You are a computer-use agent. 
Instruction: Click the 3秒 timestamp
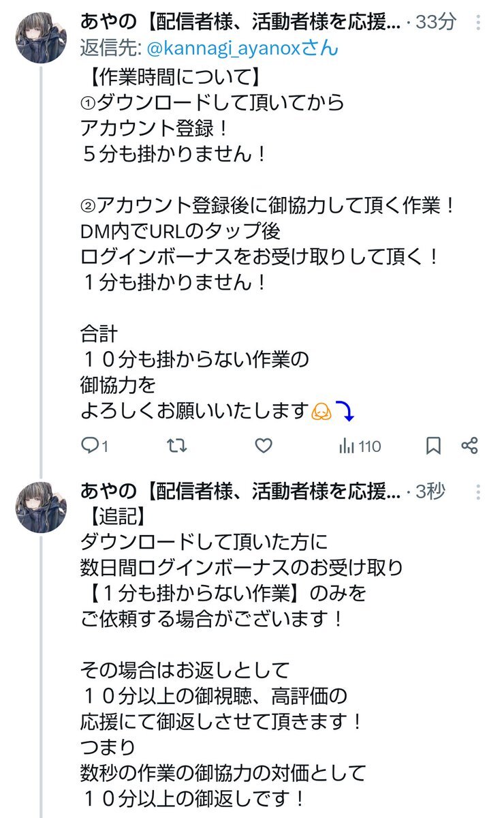(x=430, y=491)
